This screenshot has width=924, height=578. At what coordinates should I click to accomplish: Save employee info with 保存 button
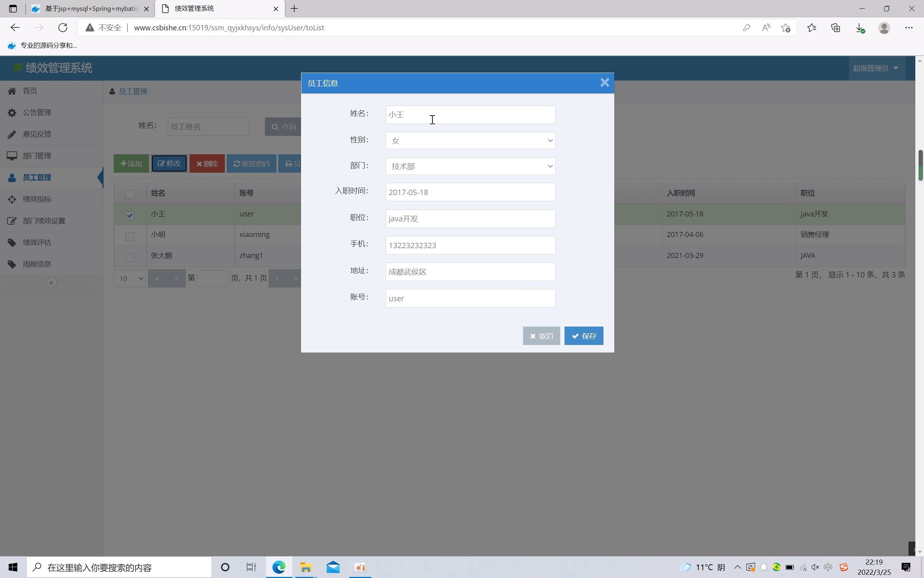click(x=583, y=336)
